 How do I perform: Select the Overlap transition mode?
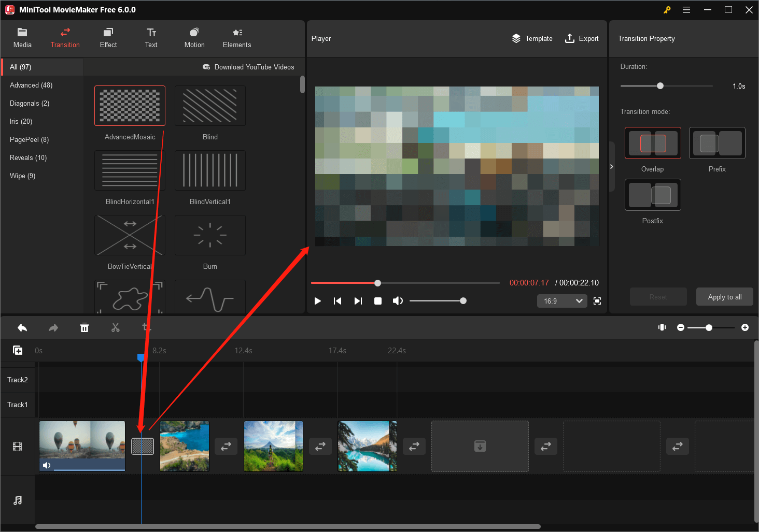tap(652, 143)
